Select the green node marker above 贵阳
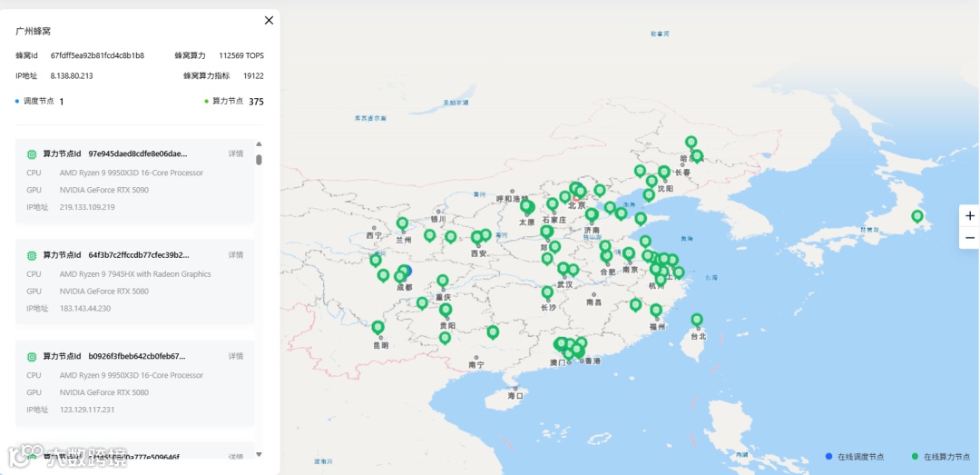Image resolution: width=980 pixels, height=475 pixels. [446, 310]
